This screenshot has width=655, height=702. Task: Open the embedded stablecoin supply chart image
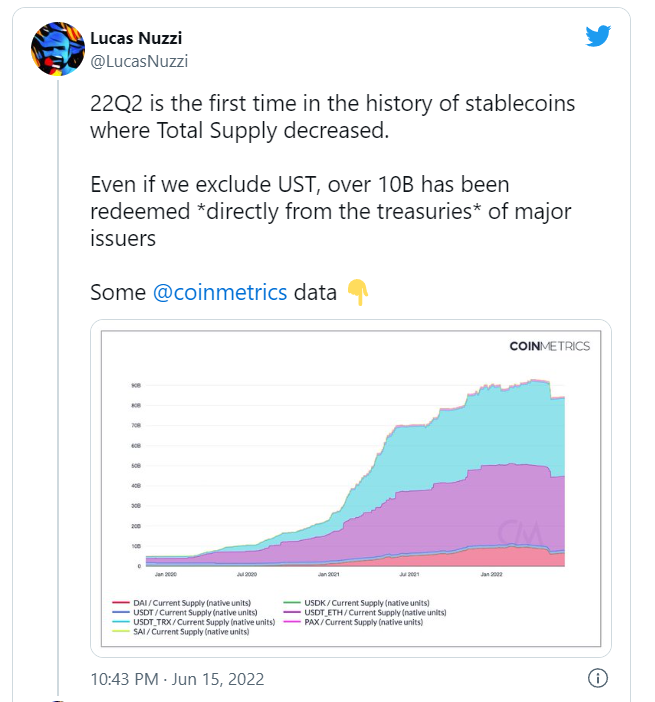[x=351, y=488]
